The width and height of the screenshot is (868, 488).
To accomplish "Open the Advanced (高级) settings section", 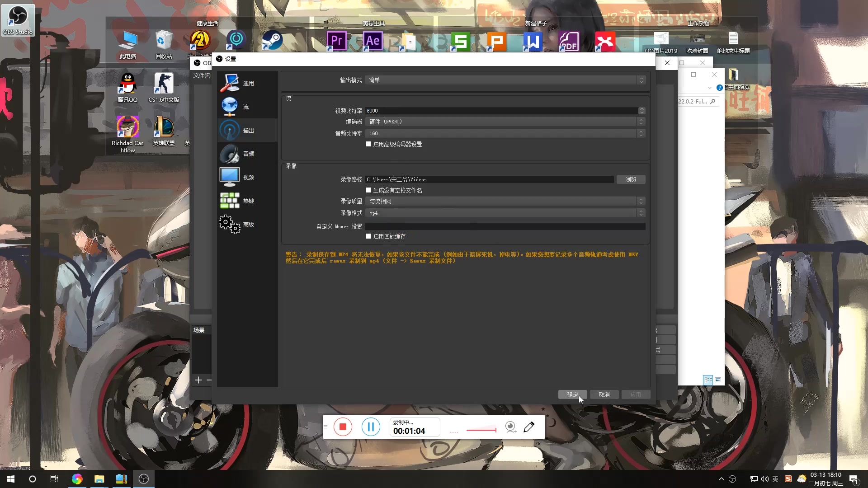I will click(x=247, y=224).
